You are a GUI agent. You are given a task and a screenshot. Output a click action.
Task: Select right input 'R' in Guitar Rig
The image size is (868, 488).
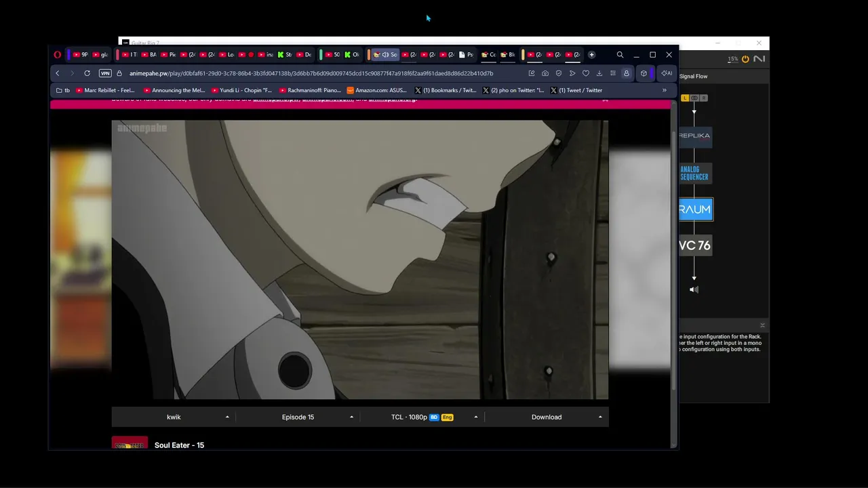[704, 98]
